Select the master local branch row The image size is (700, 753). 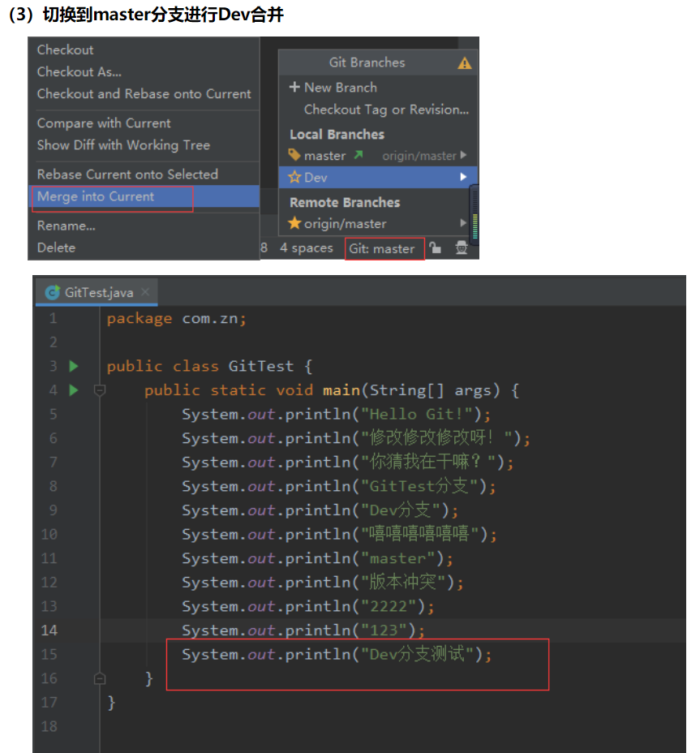(378, 155)
